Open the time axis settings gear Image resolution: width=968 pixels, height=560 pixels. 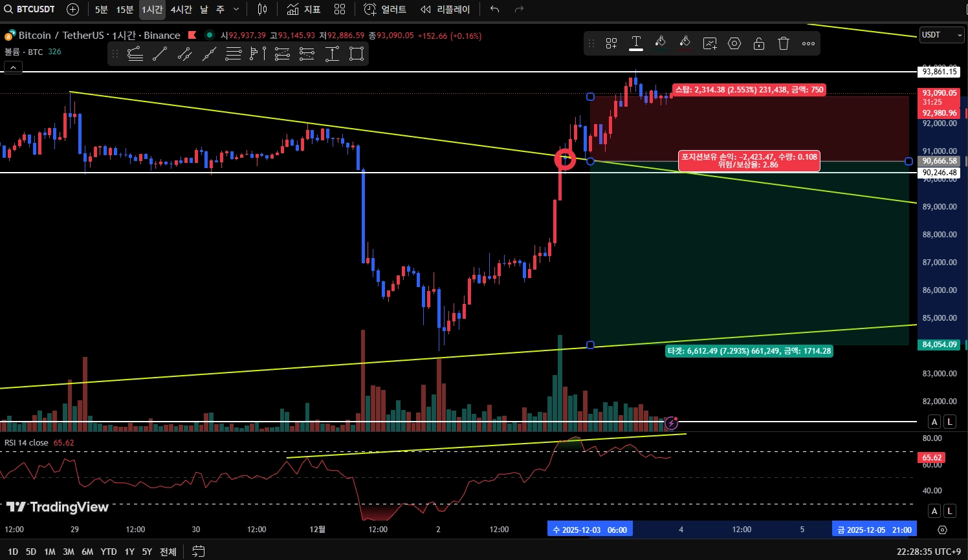point(942,530)
